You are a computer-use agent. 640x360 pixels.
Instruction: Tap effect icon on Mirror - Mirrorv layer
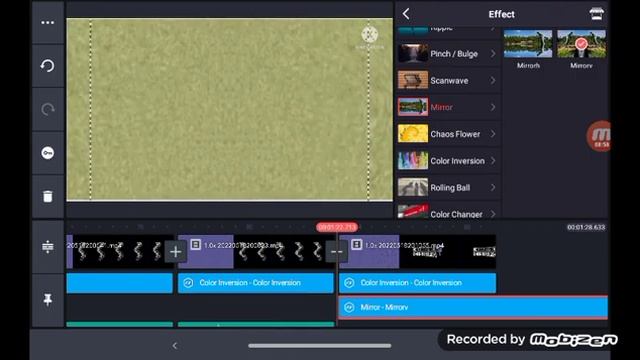pyautogui.click(x=349, y=307)
